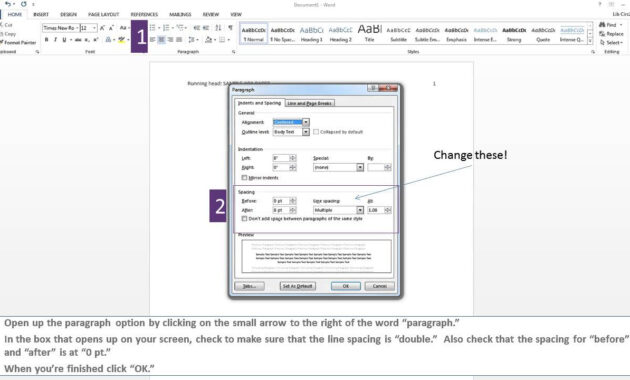Image resolution: width=630 pixels, height=380 pixels.
Task: Open font name dropdown Times New Roman
Action: pyautogui.click(x=77, y=28)
